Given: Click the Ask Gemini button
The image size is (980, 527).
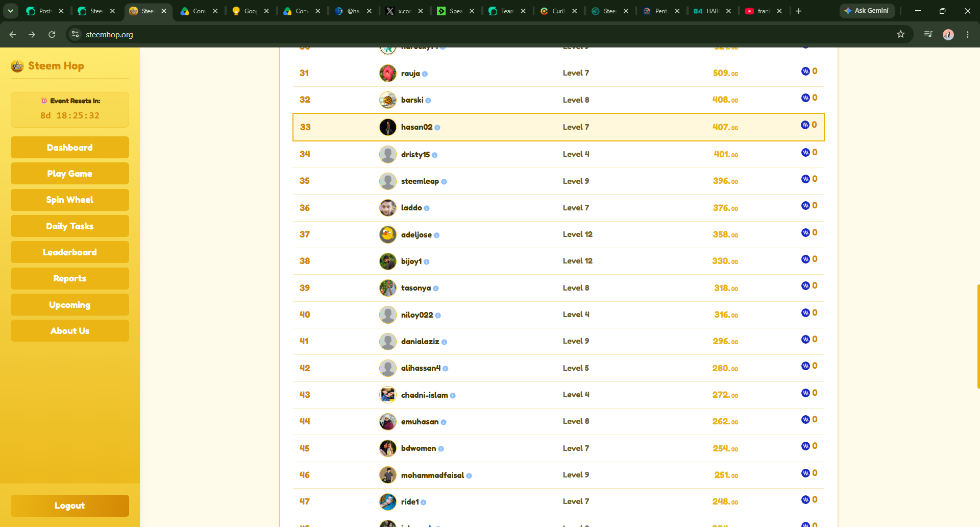Looking at the screenshot, I should (867, 11).
